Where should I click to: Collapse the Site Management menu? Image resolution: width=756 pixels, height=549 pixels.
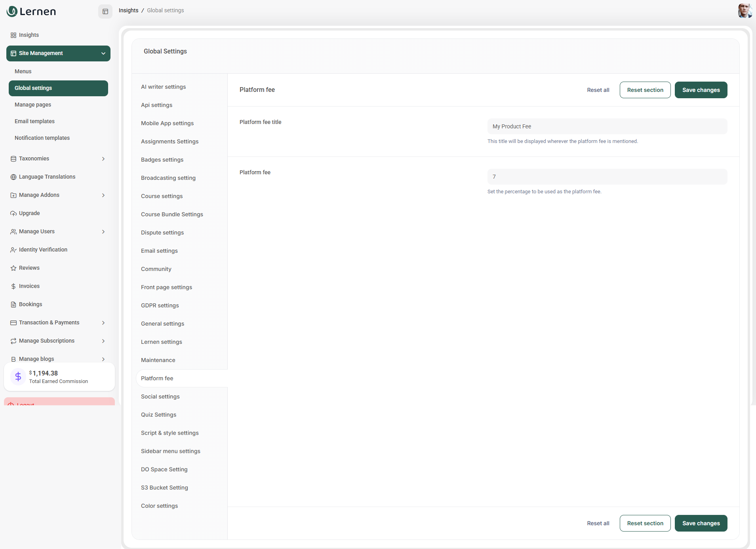pos(103,53)
